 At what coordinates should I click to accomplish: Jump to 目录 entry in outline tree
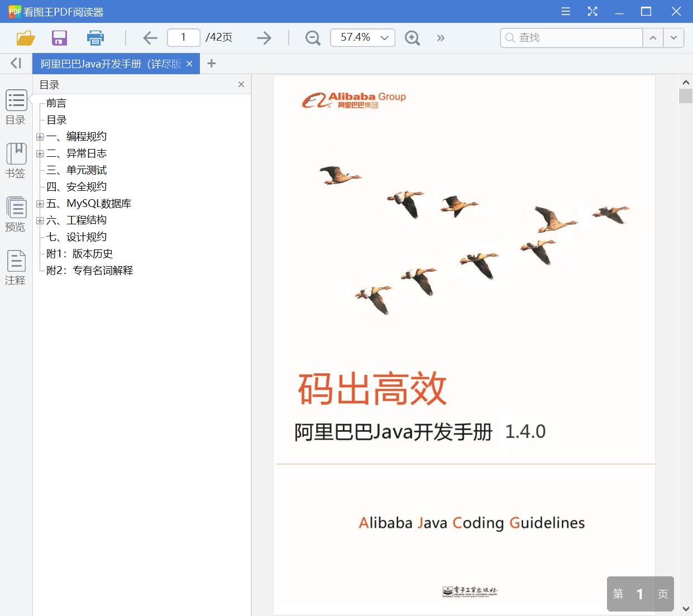56,120
